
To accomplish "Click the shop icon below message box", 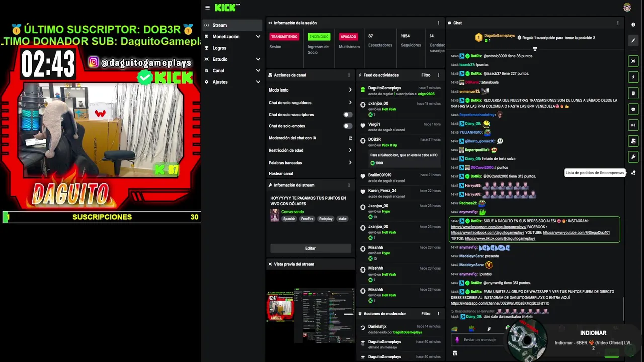I will coord(455,353).
